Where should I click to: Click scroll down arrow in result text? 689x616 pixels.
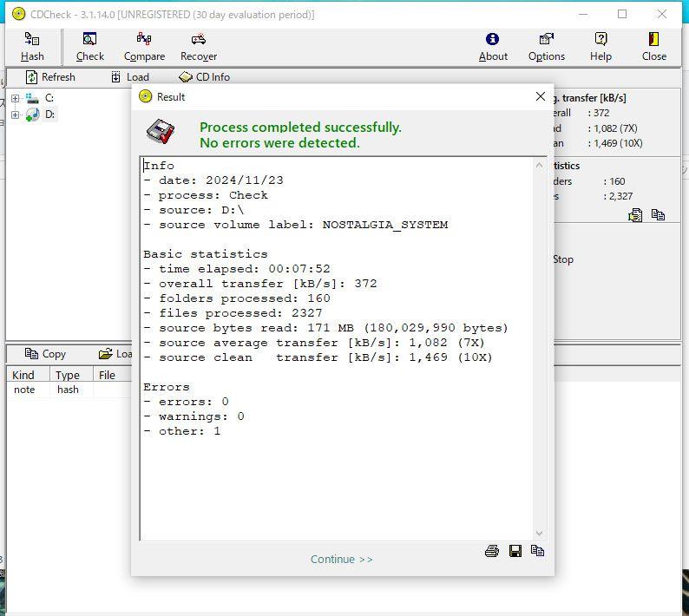[x=539, y=534]
